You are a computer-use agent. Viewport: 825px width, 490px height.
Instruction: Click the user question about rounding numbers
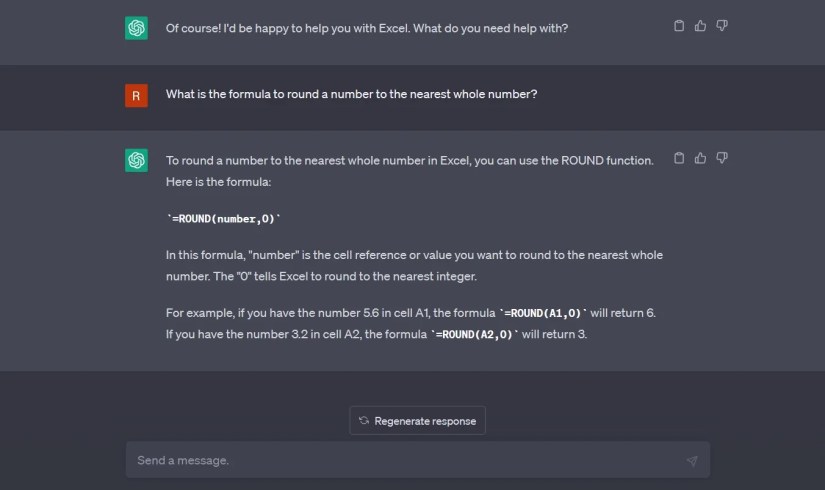[351, 94]
